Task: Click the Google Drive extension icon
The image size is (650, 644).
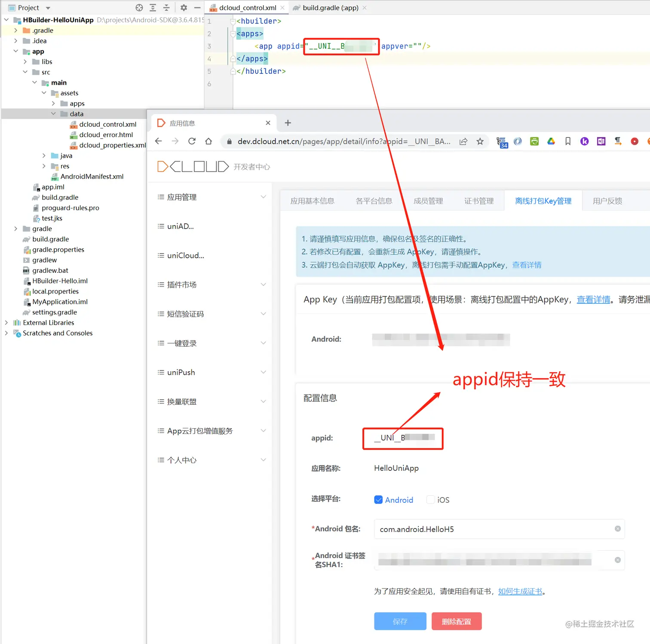Action: [551, 141]
